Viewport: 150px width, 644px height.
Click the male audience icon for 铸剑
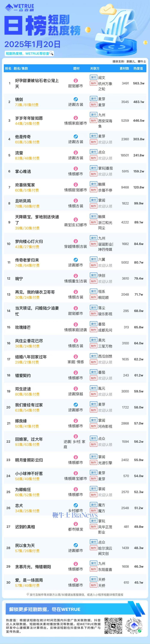tap(76, 99)
